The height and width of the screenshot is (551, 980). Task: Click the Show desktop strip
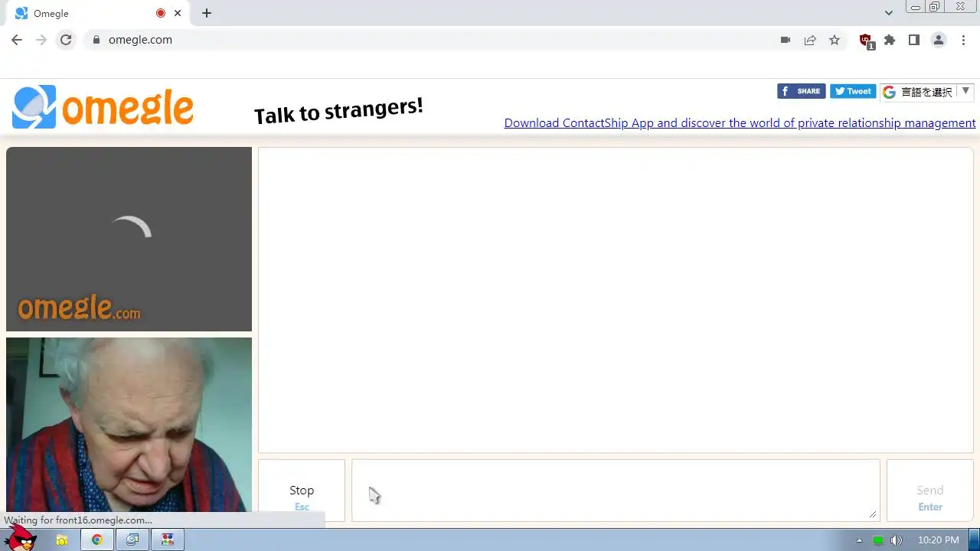[975, 540]
